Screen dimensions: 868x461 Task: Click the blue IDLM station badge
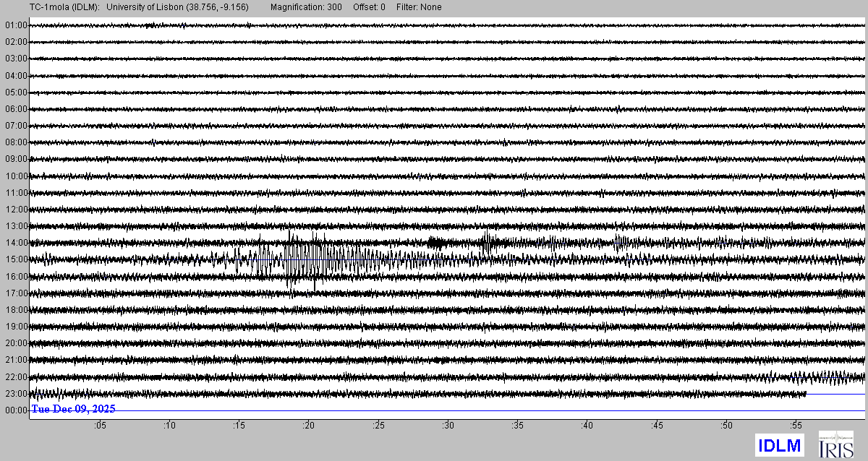point(780,445)
